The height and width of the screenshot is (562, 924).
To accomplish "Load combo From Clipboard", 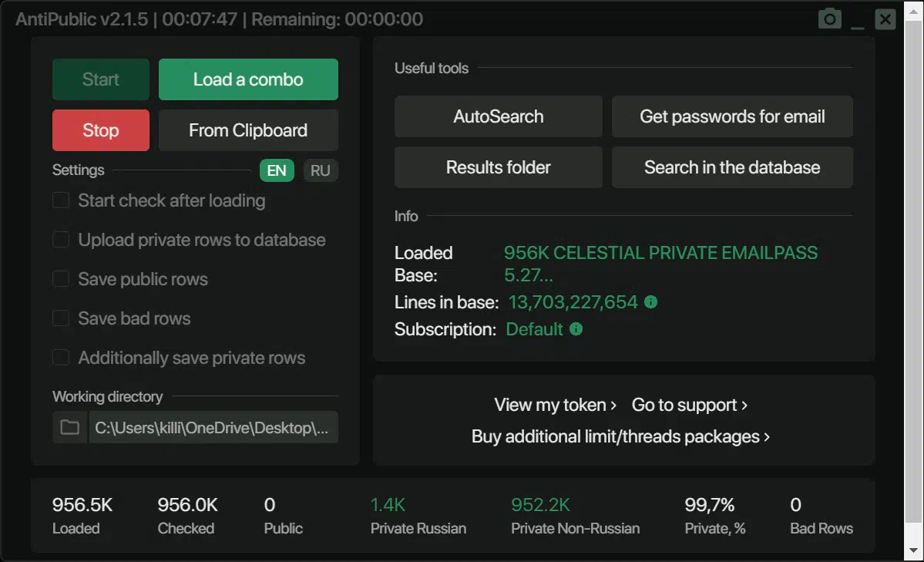I will (x=248, y=130).
